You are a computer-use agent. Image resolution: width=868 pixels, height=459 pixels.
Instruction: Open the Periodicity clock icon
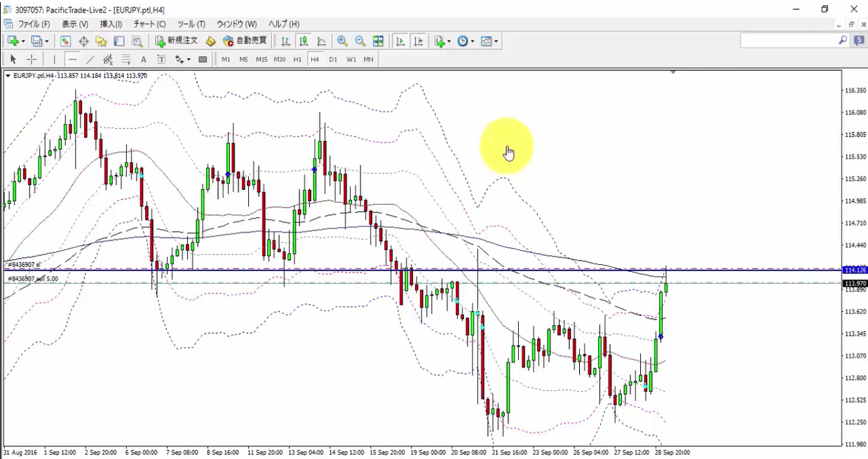463,41
